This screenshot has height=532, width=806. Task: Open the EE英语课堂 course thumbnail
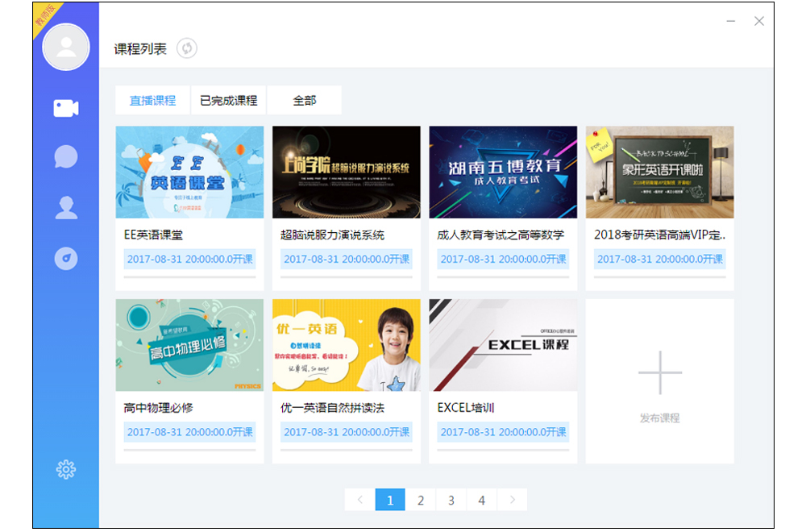click(189, 172)
